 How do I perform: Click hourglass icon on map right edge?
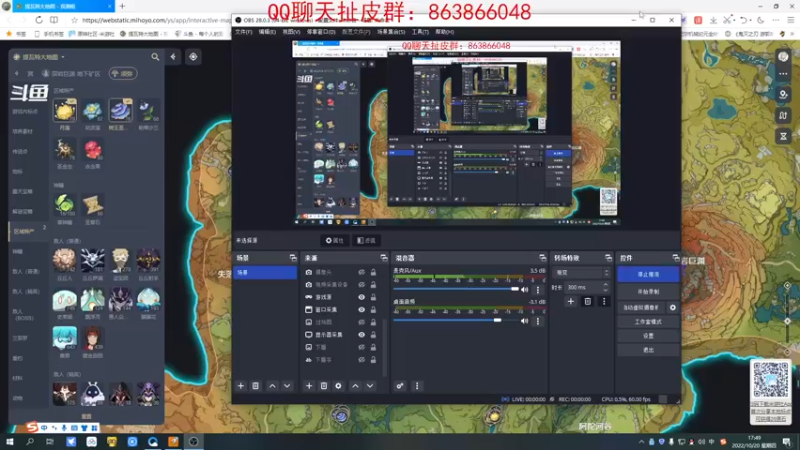pyautogui.click(x=783, y=136)
